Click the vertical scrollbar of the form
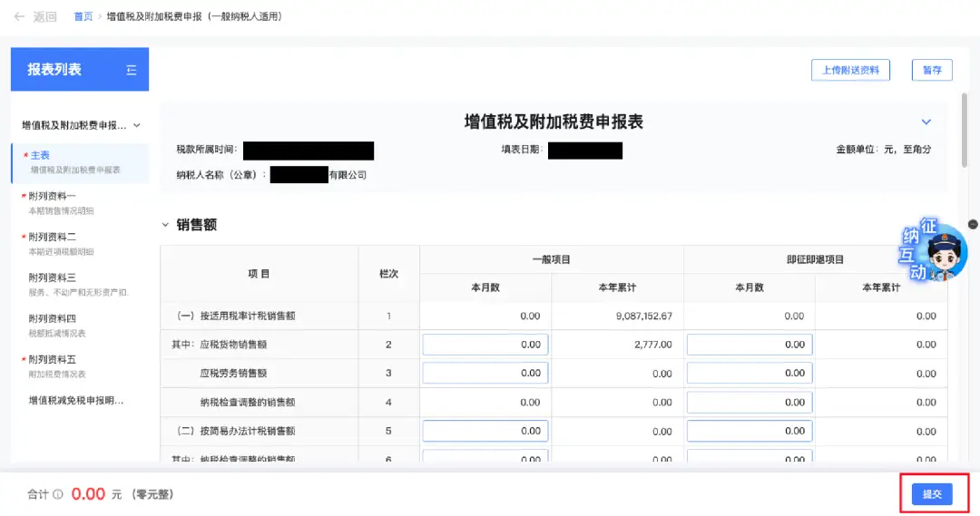Viewport: 980px width, 516px height. 965,130
